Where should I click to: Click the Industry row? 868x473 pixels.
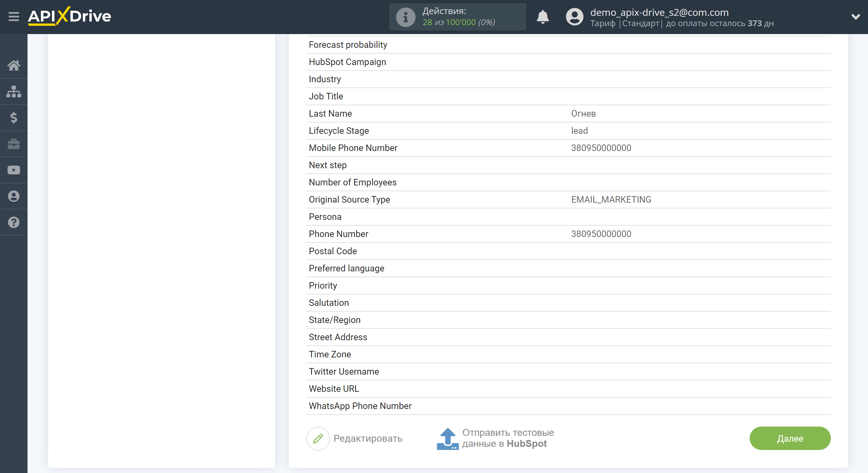(x=568, y=79)
